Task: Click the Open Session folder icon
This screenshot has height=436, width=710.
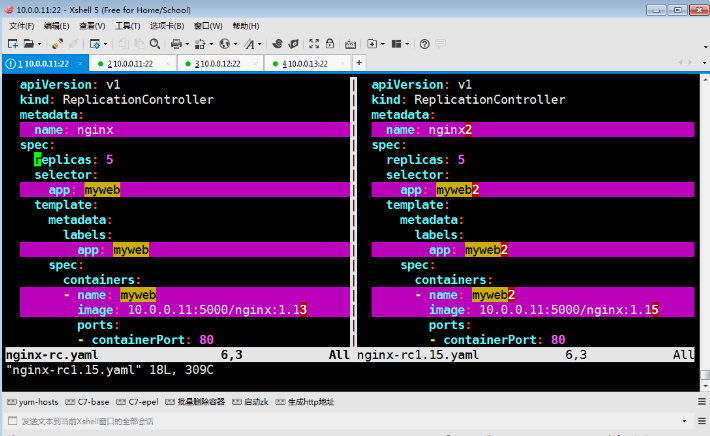Action: (29, 44)
